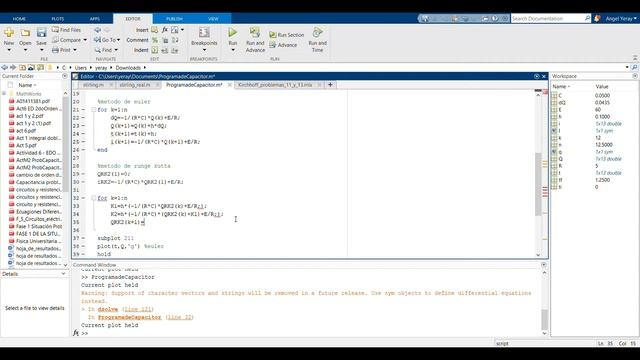Click the green Run button
Viewport: 640px width, 360px height.
[233, 32]
